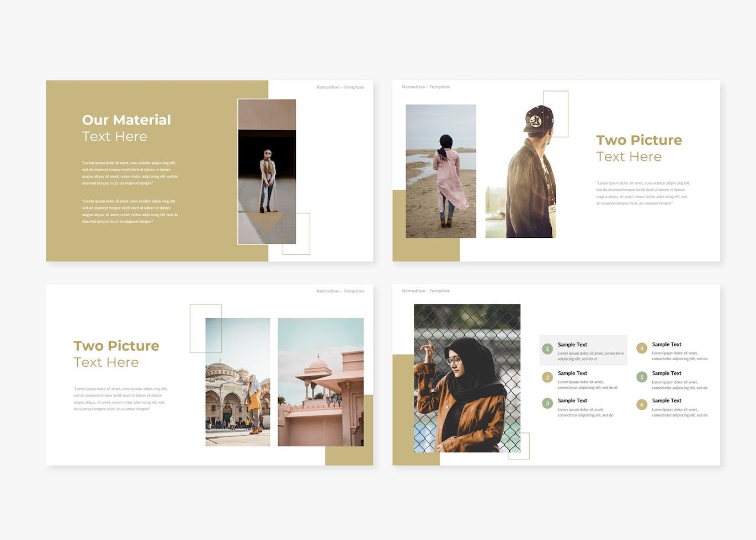Click the "Sample Text" heading next to number 6

coord(666,400)
